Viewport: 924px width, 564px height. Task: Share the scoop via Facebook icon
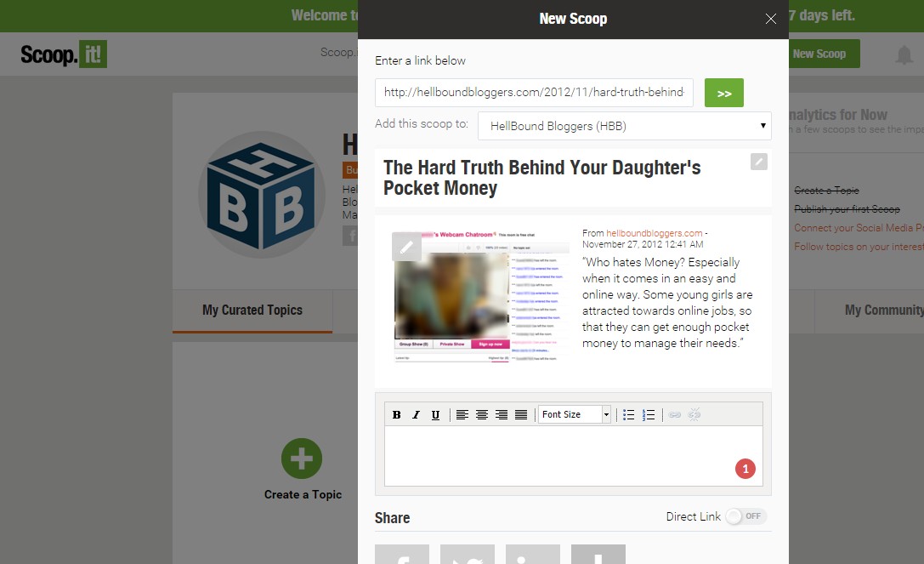click(x=402, y=555)
